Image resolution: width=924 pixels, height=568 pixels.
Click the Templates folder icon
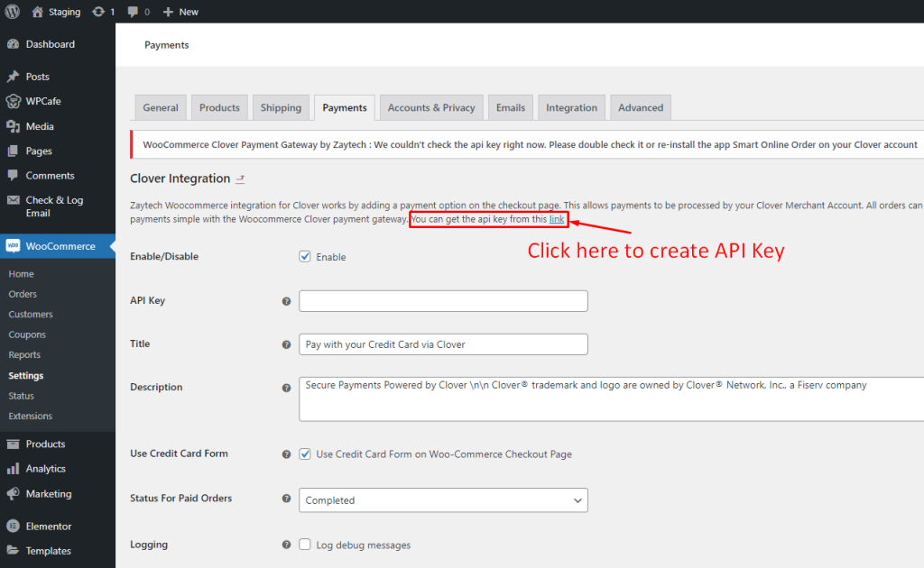click(x=13, y=550)
